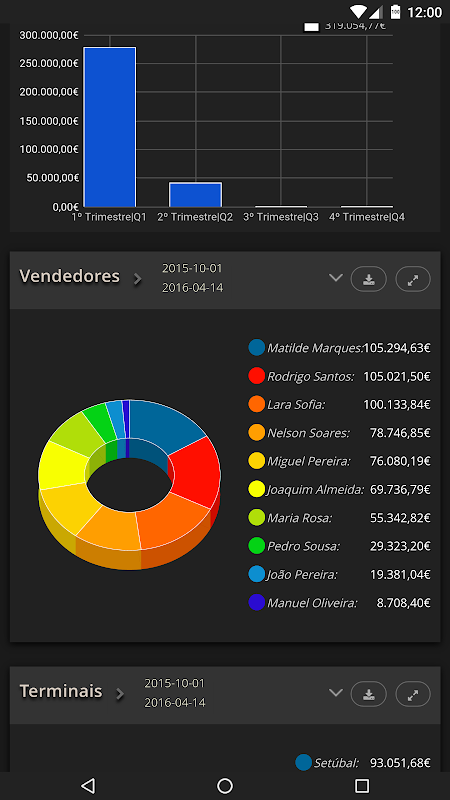This screenshot has height=800, width=450.
Task: Select Terminais date range 2016-04-14
Action: pos(174,703)
